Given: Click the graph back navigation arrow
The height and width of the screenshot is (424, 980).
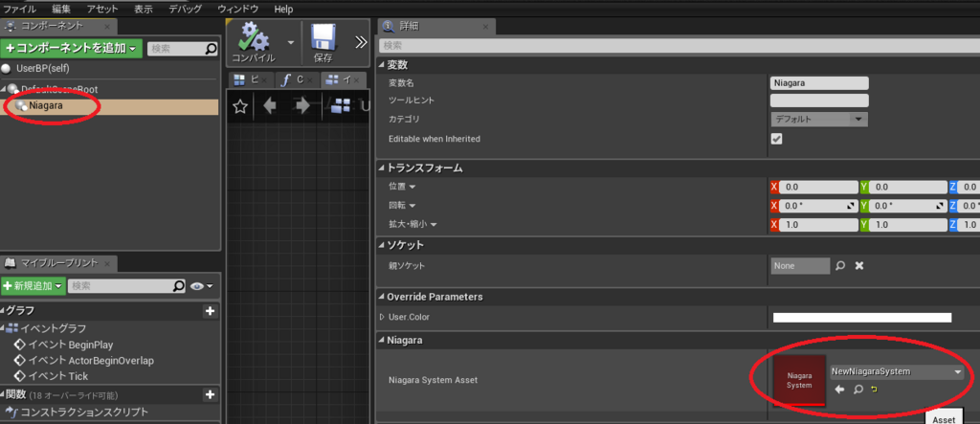Looking at the screenshot, I should pyautogui.click(x=270, y=106).
